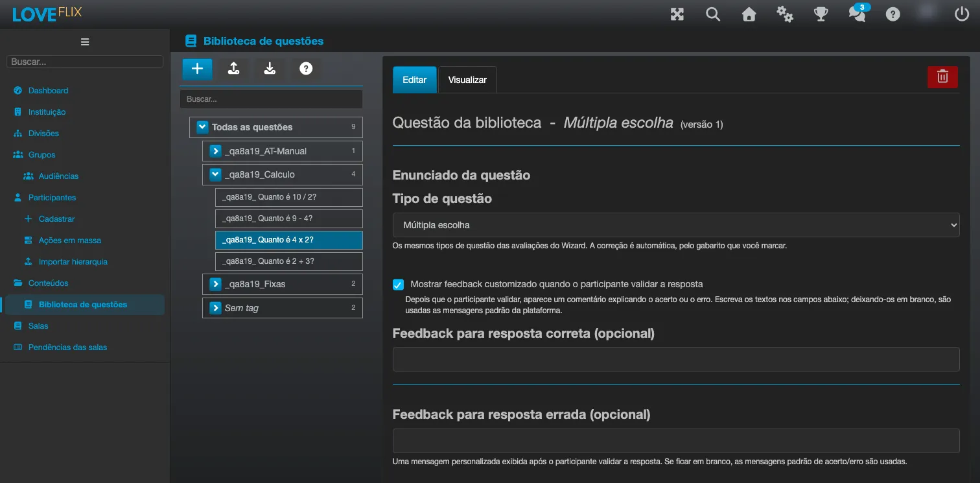Screen dimensions: 980x483
Task: Click the power logout icon
Action: [x=962, y=14]
